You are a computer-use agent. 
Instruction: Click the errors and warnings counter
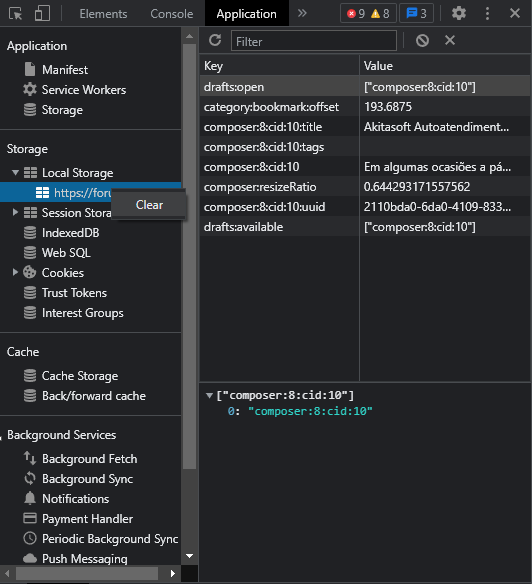click(368, 13)
